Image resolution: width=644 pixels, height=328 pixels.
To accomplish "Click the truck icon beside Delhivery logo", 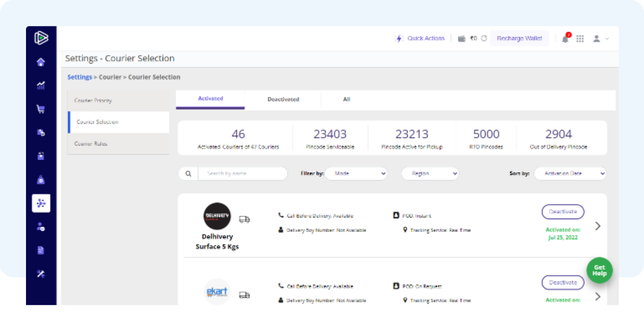I will pos(244,219).
